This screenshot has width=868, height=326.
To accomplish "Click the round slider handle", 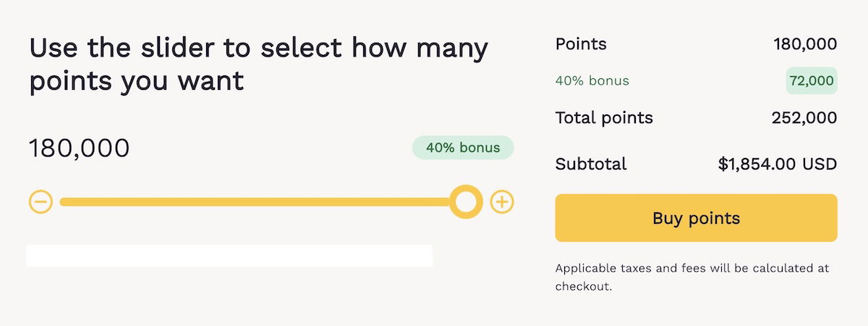I will (466, 201).
